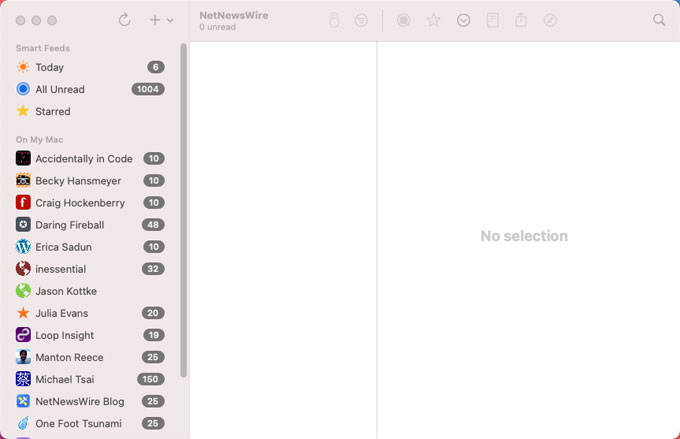Click the Next Unread down-arrow icon
This screenshot has height=439, width=680.
[463, 20]
